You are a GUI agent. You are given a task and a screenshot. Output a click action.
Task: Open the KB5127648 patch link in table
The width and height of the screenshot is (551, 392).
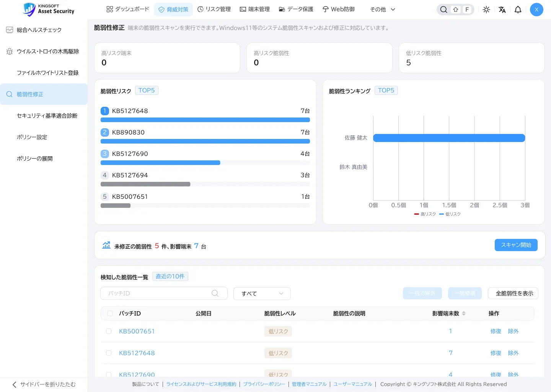click(137, 353)
